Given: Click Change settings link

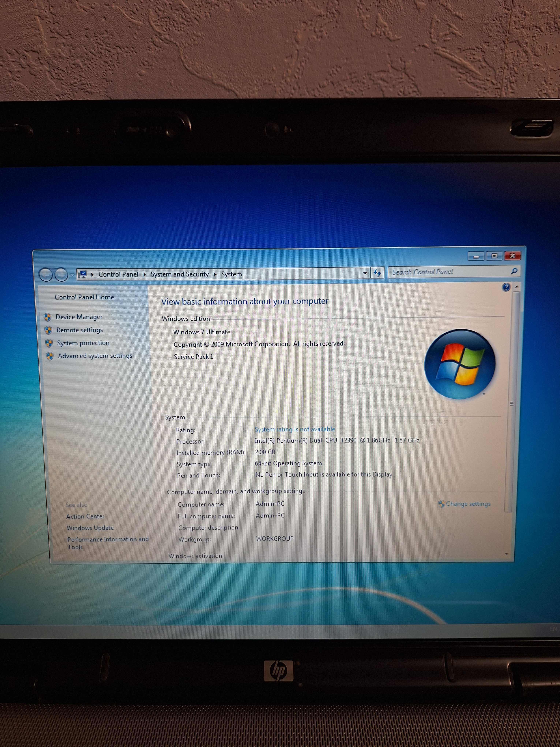Looking at the screenshot, I should pos(468,504).
